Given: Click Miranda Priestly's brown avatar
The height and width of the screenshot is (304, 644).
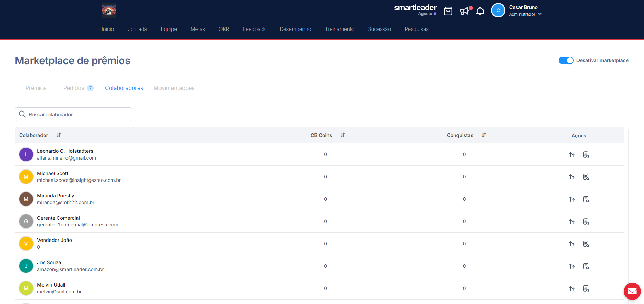Looking at the screenshot, I should click(x=26, y=199).
